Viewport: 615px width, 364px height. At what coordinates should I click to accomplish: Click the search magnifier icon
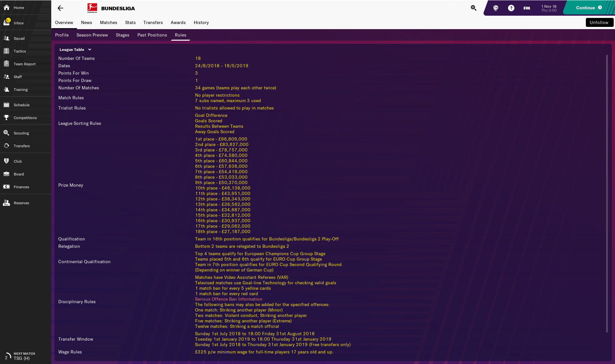click(473, 8)
